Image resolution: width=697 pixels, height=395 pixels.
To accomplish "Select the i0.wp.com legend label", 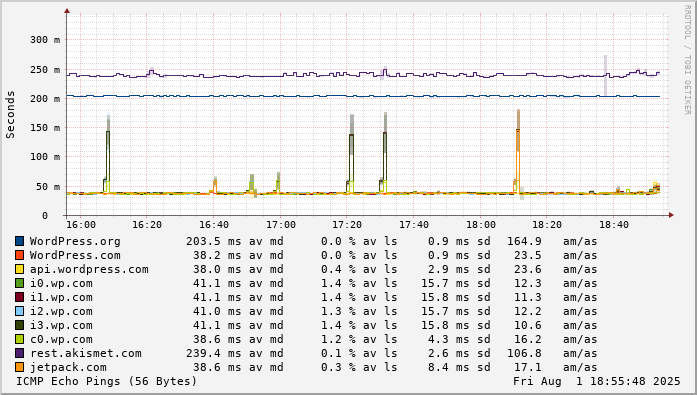I will [61, 283].
